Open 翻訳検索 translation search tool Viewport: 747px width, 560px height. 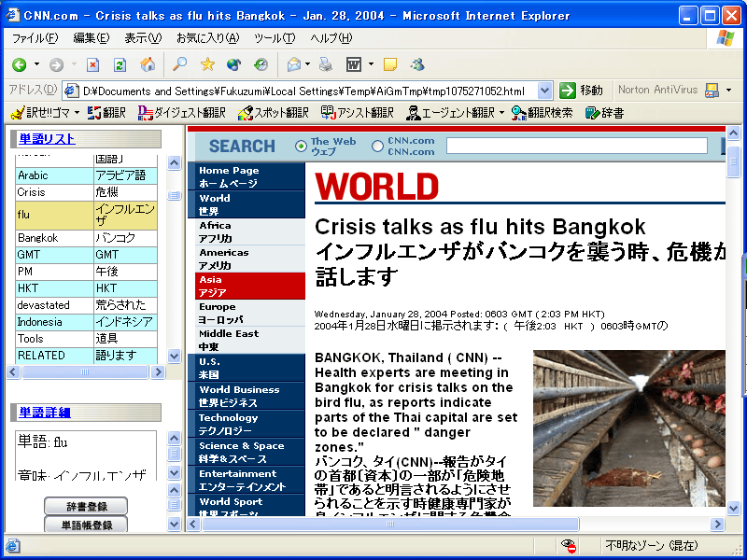tap(542, 113)
